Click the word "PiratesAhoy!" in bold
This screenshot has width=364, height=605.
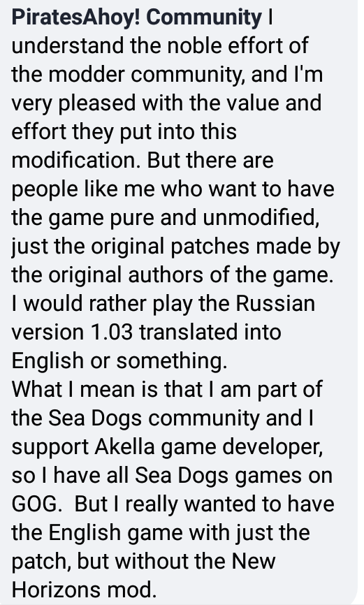(75, 17)
